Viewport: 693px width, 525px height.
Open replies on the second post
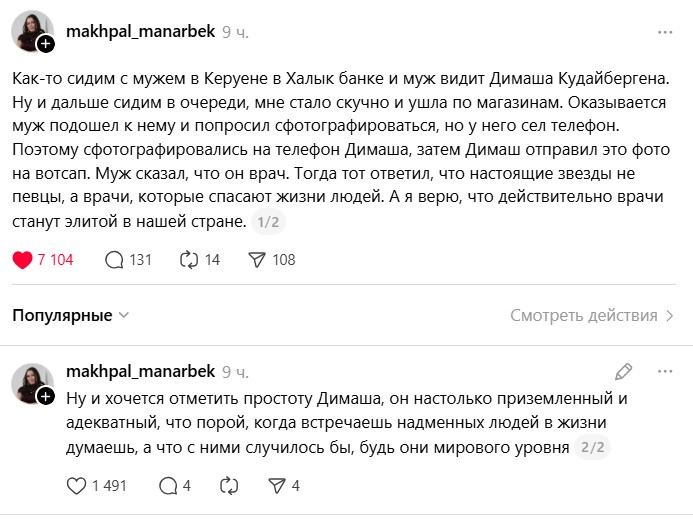point(169,486)
